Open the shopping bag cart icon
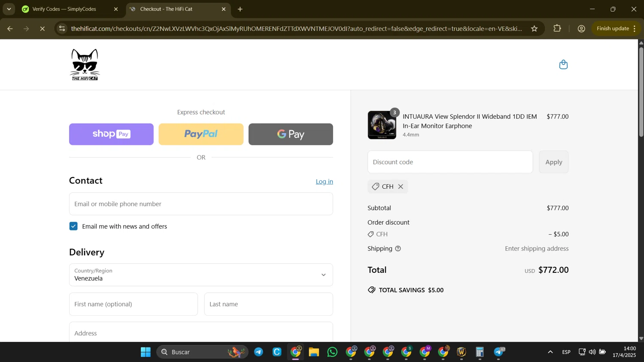 click(x=563, y=64)
